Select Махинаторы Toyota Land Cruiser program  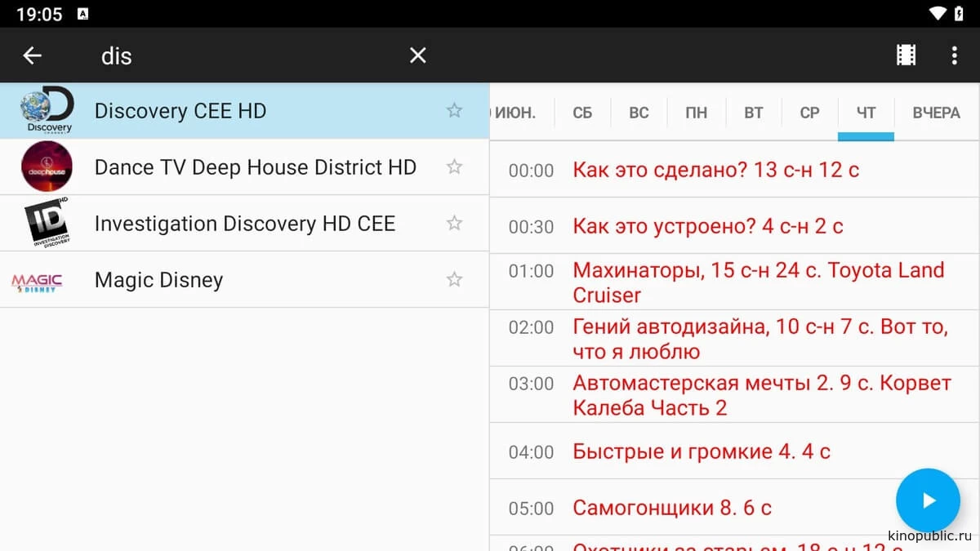[735, 282]
